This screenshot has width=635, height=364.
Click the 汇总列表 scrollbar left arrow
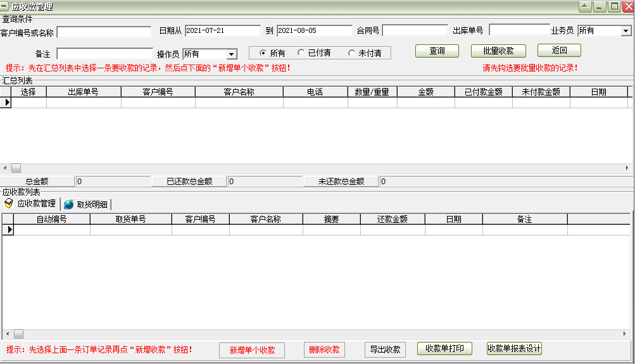point(5,168)
